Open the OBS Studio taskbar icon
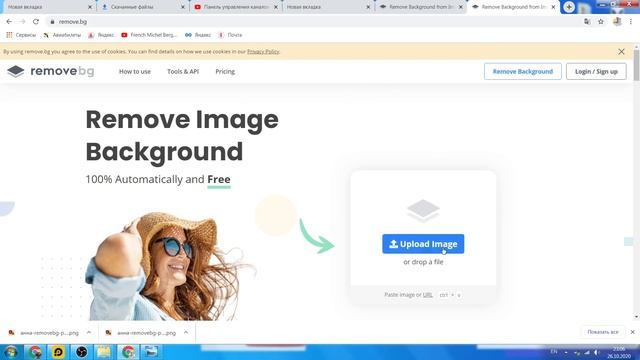The height and width of the screenshot is (360, 640). coord(81,352)
